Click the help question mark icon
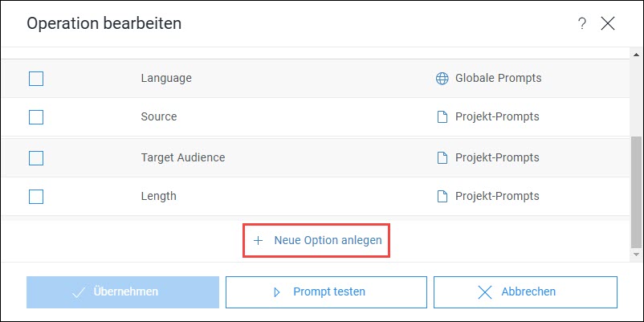 tap(581, 24)
